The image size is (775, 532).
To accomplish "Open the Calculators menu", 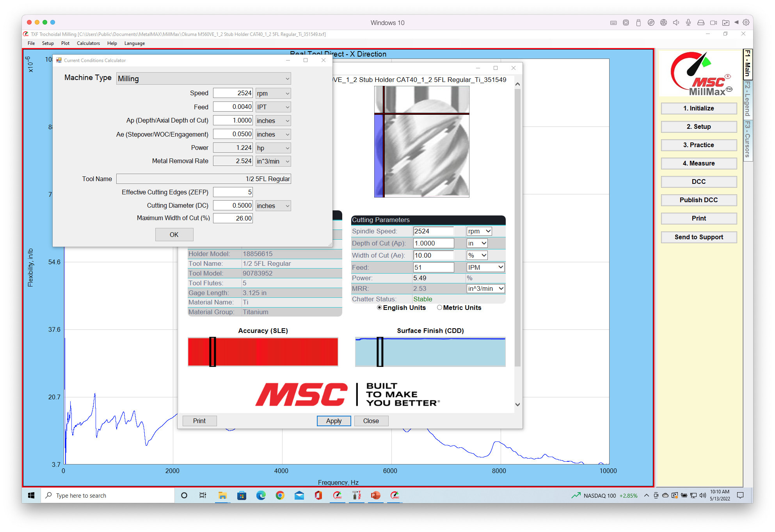I will click(x=88, y=43).
